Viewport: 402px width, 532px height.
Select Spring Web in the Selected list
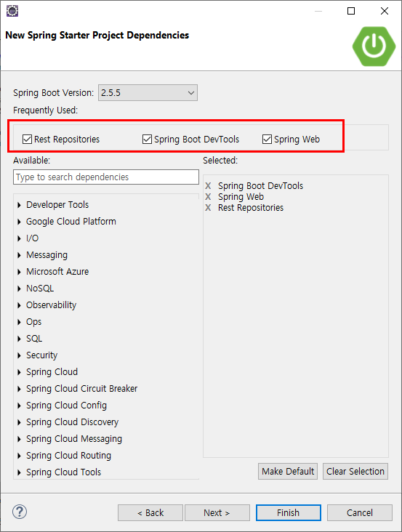[x=241, y=197]
